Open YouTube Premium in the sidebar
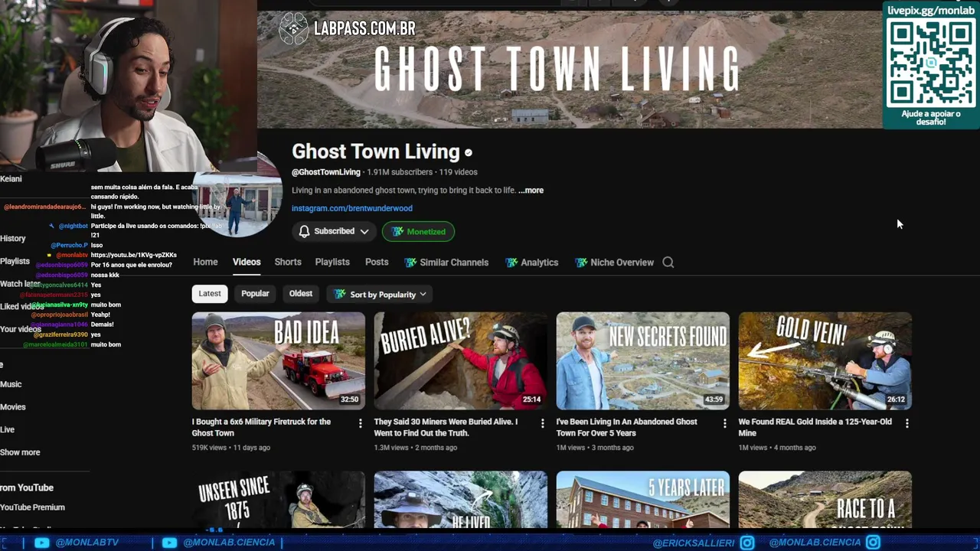 point(32,507)
